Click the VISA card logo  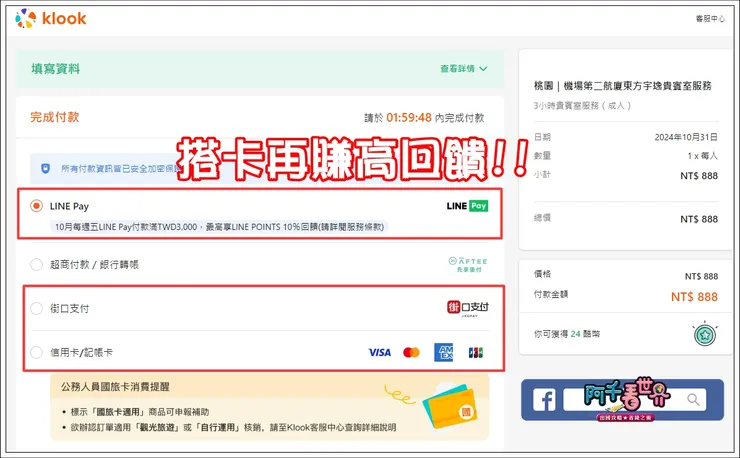click(x=379, y=353)
